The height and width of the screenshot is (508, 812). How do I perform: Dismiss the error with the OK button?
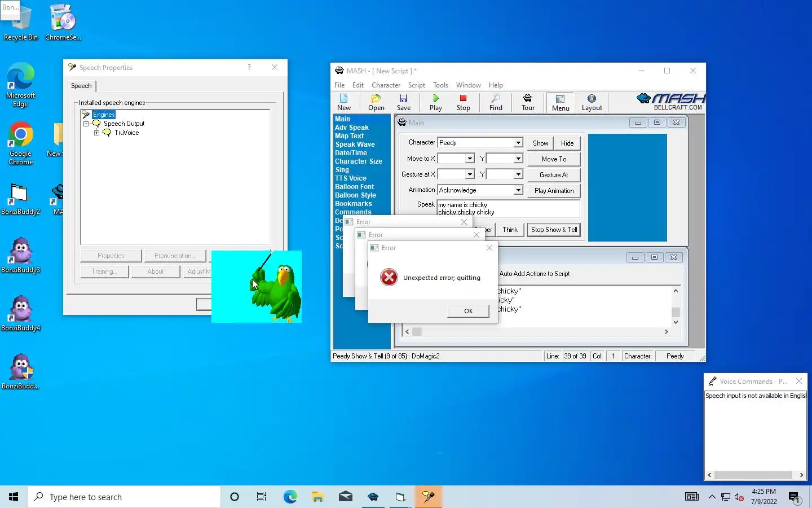coord(468,311)
